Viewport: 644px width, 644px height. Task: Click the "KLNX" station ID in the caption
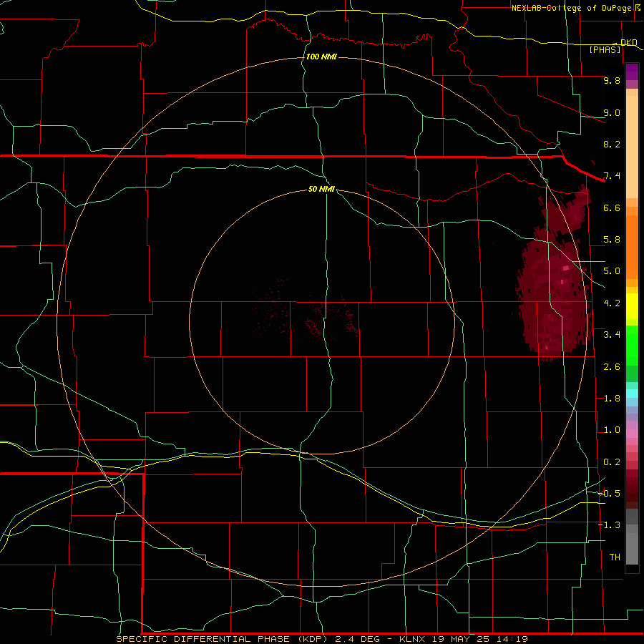[414, 639]
